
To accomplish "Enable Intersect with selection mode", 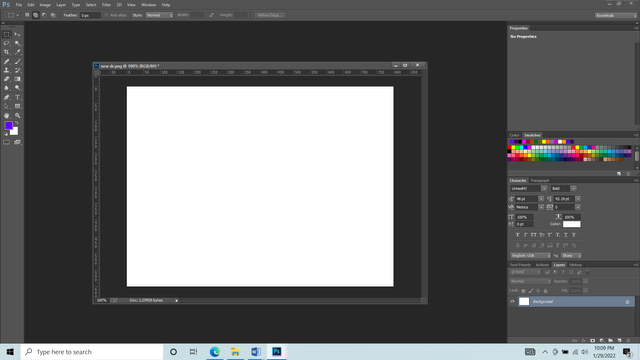I will point(53,15).
